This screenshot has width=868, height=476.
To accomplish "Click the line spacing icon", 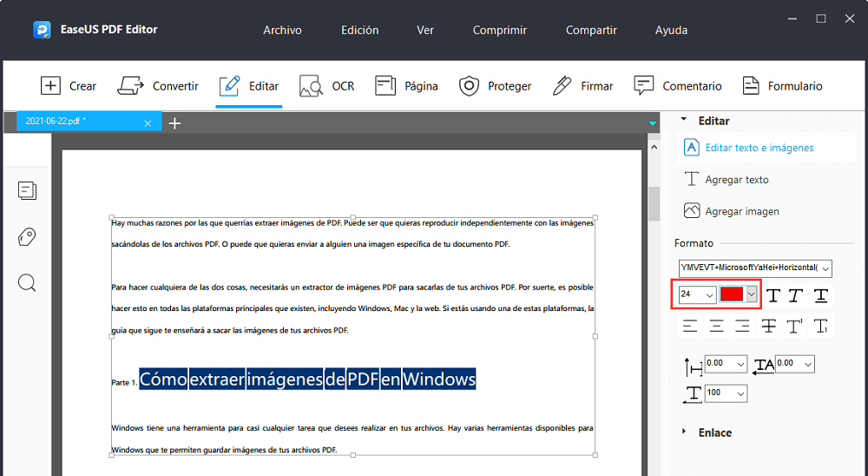I will click(693, 367).
